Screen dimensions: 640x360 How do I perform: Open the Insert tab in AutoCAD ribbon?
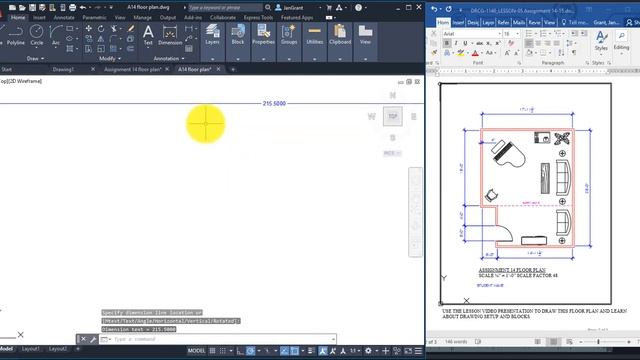[39, 18]
